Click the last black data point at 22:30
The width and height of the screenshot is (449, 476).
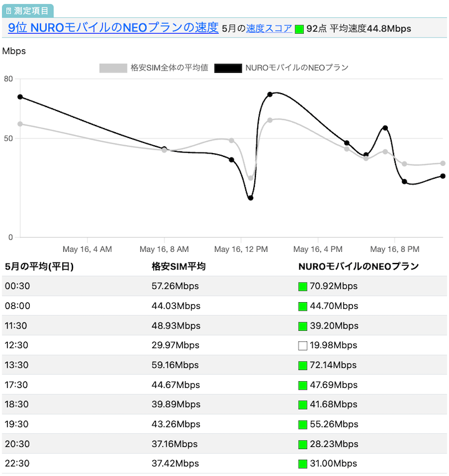[443, 176]
